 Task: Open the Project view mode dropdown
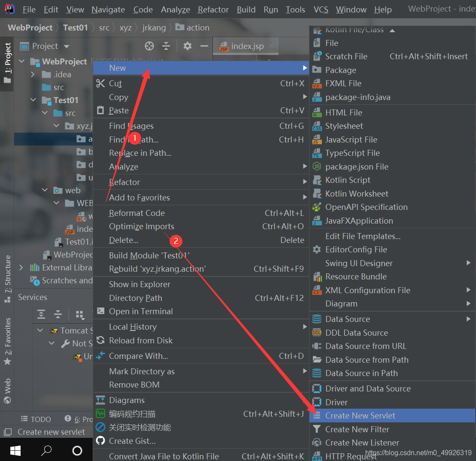67,46
